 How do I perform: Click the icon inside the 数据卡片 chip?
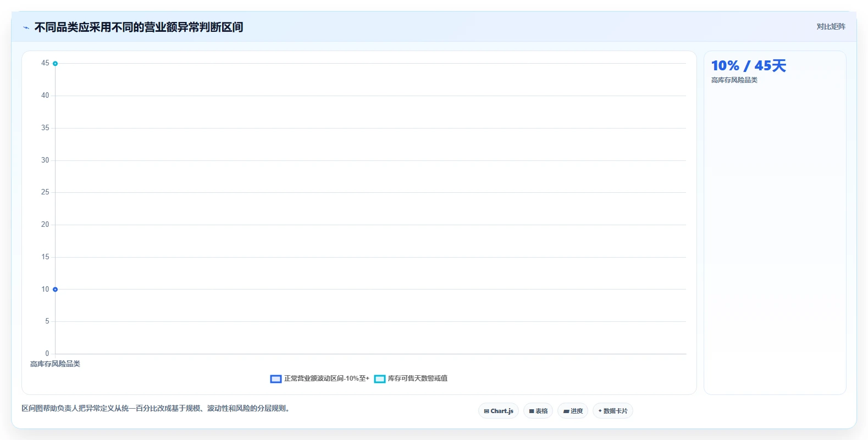coord(600,411)
